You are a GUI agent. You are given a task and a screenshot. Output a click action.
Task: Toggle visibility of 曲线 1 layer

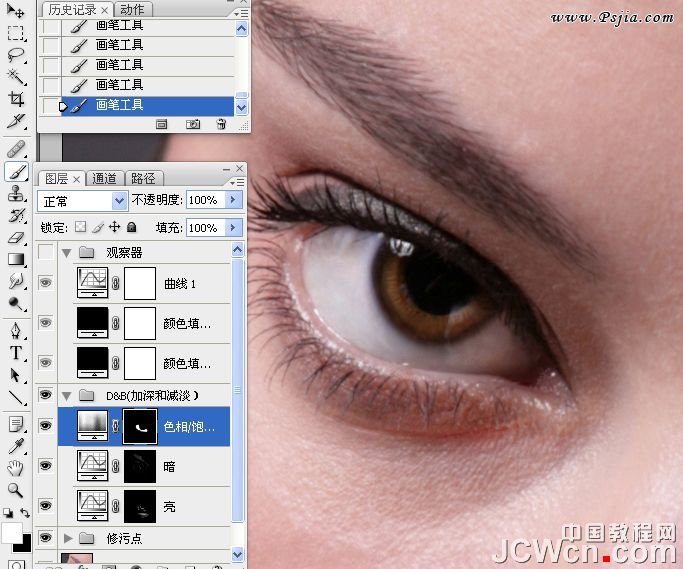point(45,283)
